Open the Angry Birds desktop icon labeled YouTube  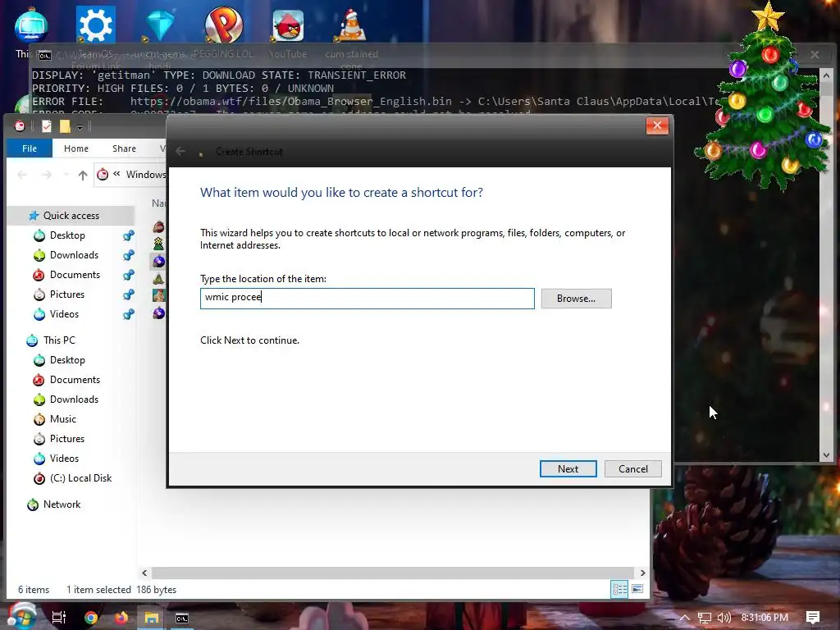tap(288, 25)
